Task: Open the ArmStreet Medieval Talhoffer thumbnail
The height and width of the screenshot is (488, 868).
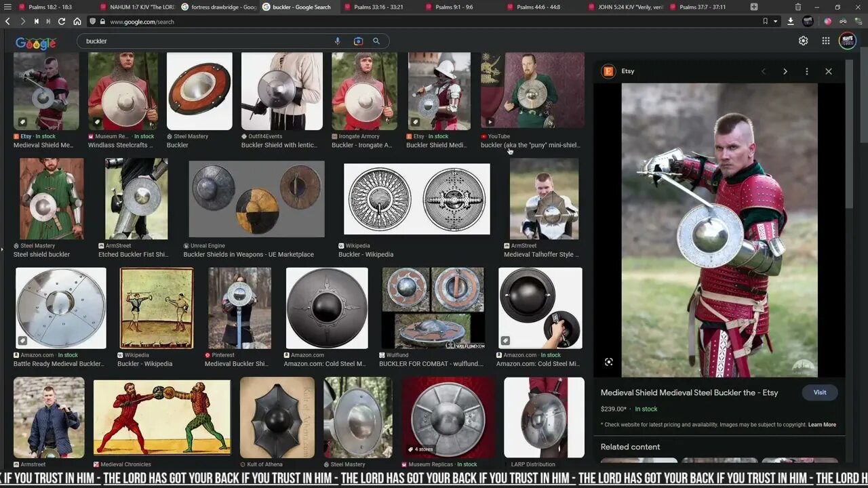Action: click(x=545, y=199)
